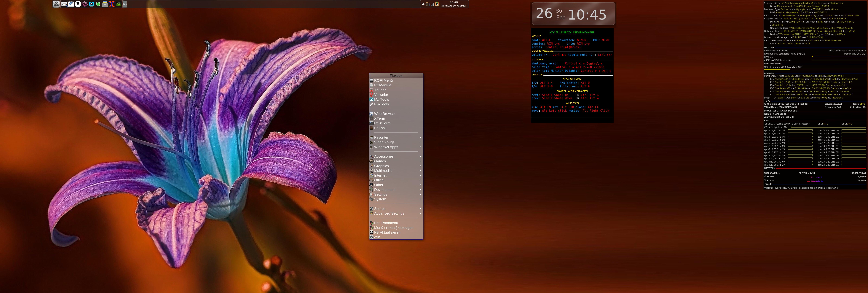Image resolution: width=868 pixels, height=293 pixels.
Task: Open the Setups menu entry
Action: (x=396, y=209)
